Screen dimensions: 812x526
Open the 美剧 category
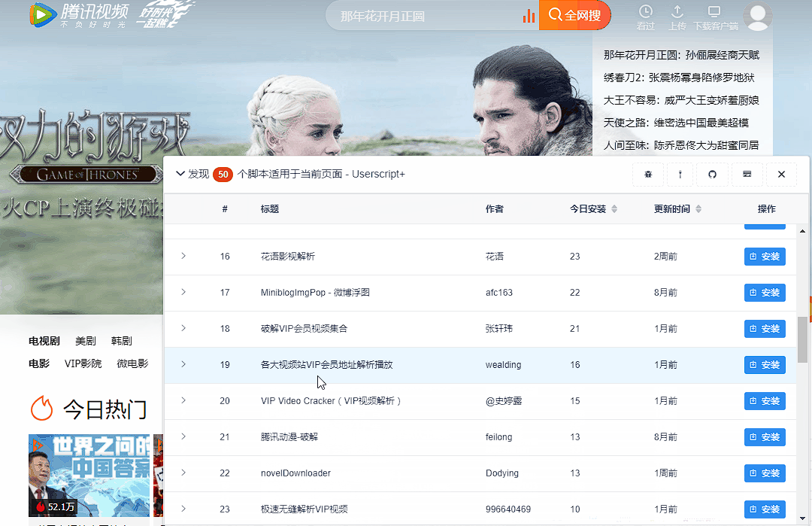pos(86,341)
